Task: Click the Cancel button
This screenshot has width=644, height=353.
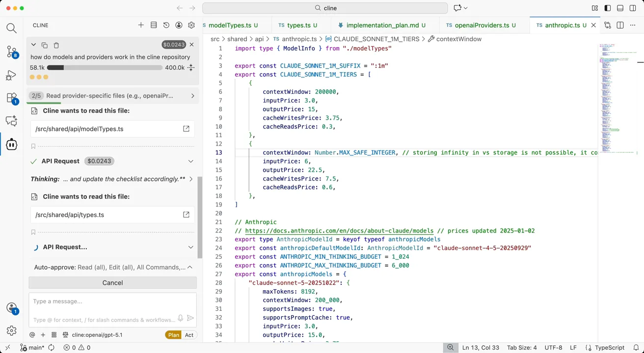Action: [112, 283]
